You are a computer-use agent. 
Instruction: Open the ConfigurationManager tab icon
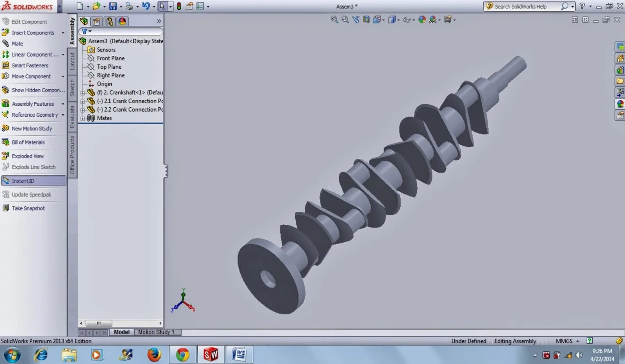click(109, 21)
